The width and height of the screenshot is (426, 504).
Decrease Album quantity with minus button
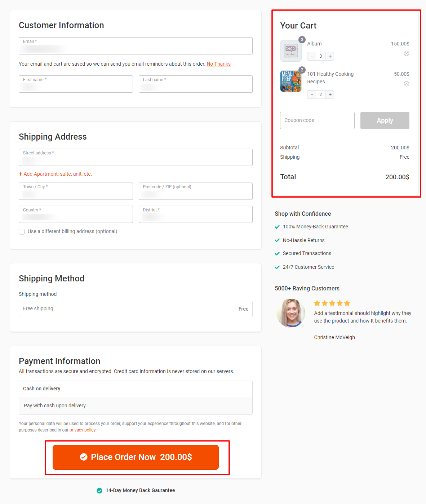(312, 56)
